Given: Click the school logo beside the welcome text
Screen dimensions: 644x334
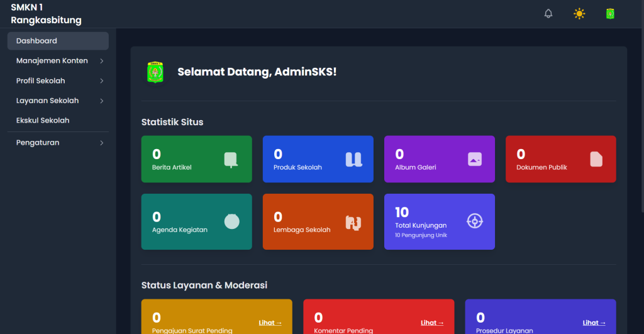Looking at the screenshot, I should [155, 72].
